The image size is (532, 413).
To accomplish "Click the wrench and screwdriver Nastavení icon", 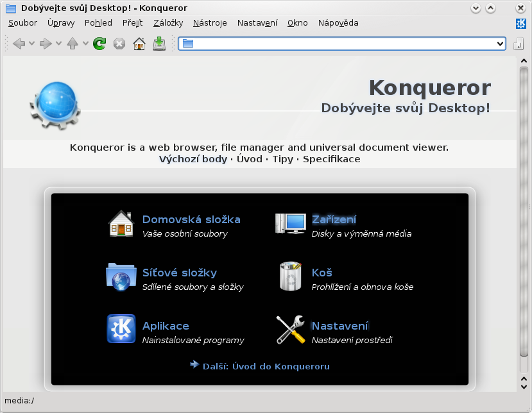I will [x=291, y=330].
